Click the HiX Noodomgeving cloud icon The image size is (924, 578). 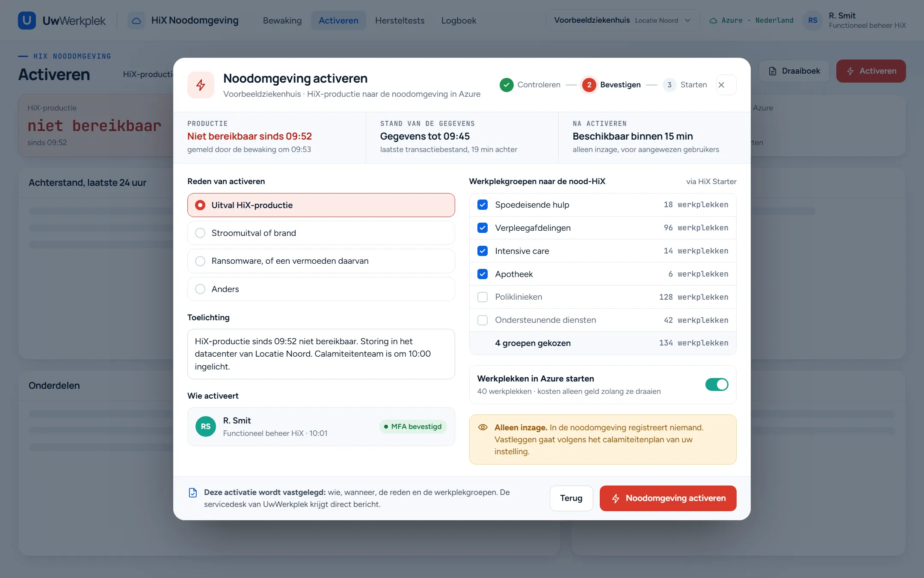pyautogui.click(x=136, y=21)
